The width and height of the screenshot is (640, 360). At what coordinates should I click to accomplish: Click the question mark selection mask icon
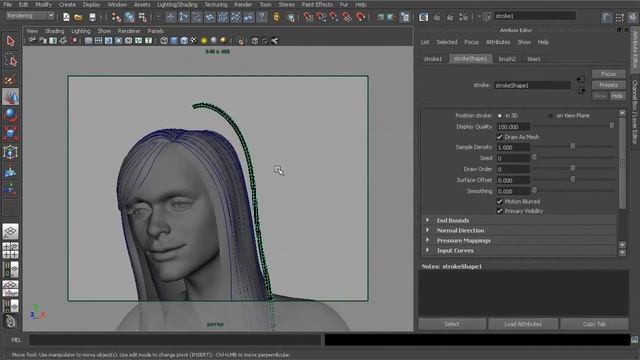tap(262, 17)
